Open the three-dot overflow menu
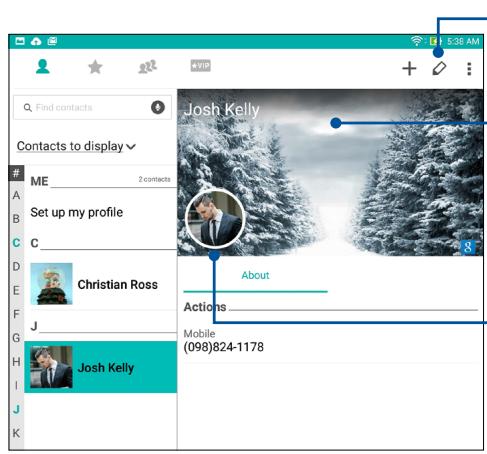 point(469,69)
